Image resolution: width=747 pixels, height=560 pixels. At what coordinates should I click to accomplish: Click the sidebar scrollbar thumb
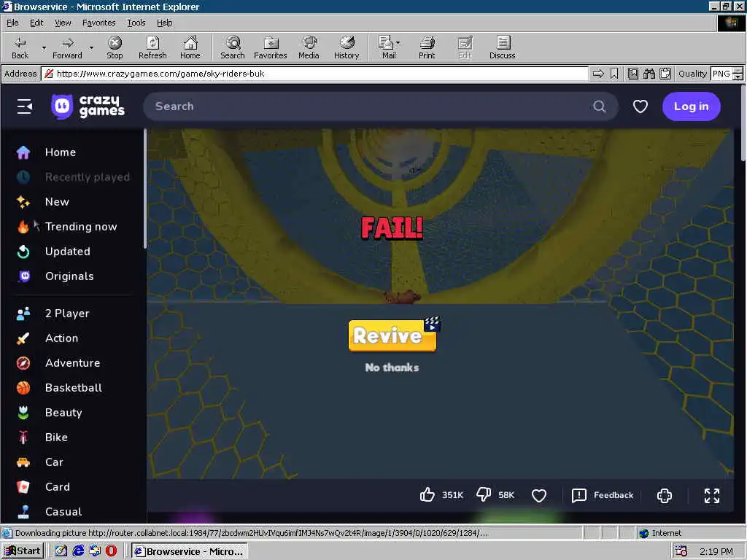click(x=145, y=188)
